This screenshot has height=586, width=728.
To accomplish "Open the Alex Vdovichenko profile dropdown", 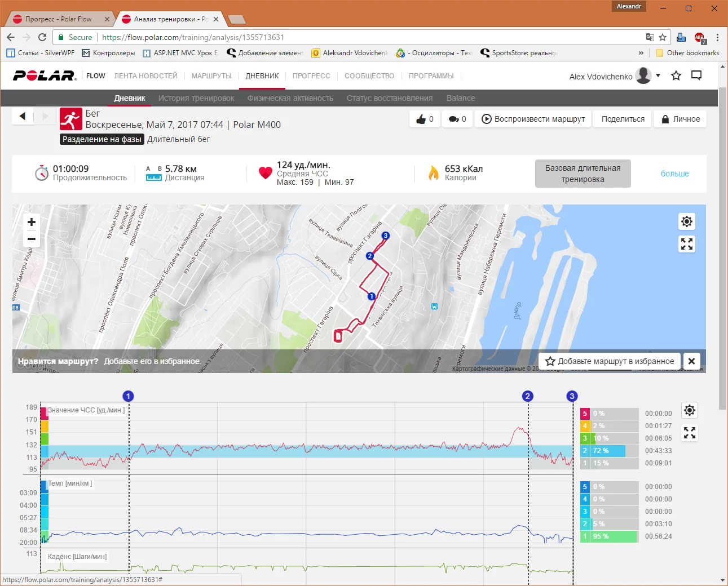I will pos(658,76).
